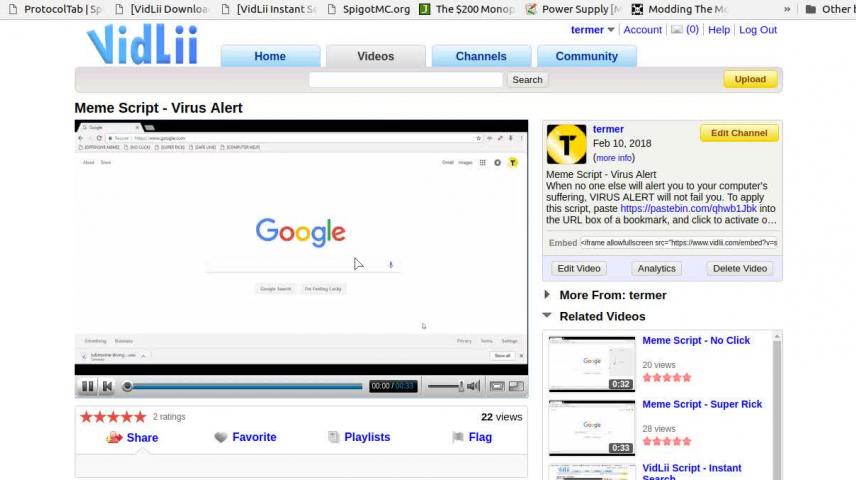Screen dimensions: 856x480
Task: Show more browser bookmarks chevron
Action: (x=787, y=9)
